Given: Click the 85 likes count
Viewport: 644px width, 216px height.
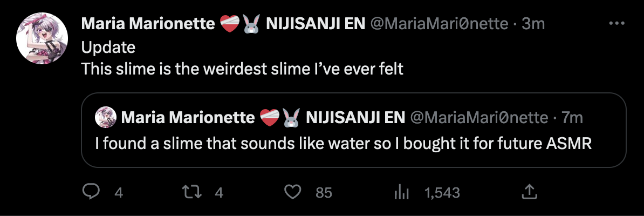Looking at the screenshot, I should click(x=324, y=192).
